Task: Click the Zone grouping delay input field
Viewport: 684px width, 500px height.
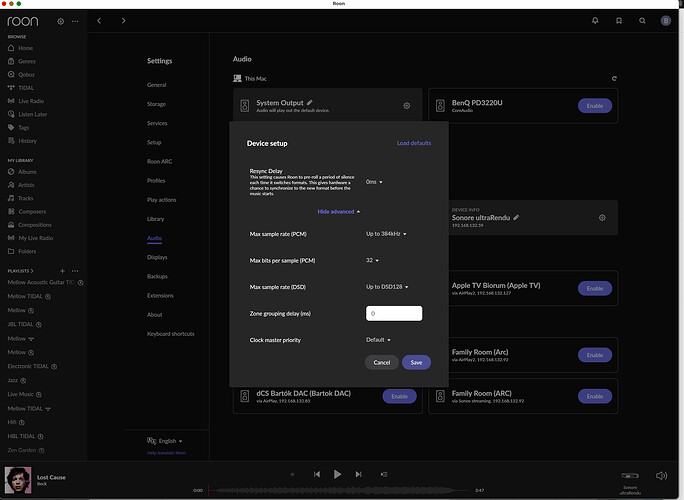Action: tap(394, 313)
